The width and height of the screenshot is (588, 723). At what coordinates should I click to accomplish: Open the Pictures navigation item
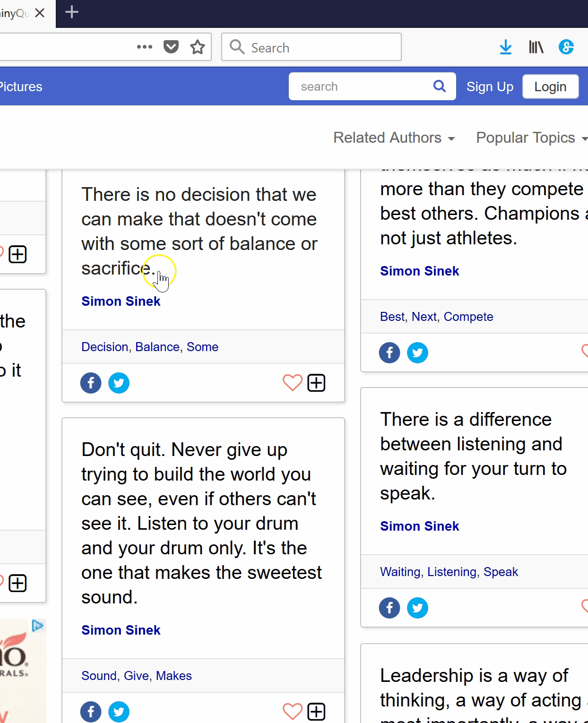pyautogui.click(x=21, y=87)
